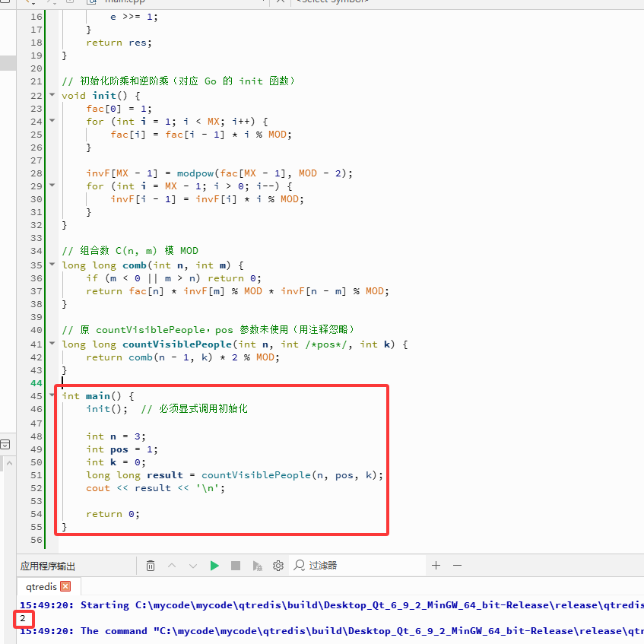Viewport: 644px width, 644px height.
Task: Click 'return res;' on line 18
Action: point(119,43)
